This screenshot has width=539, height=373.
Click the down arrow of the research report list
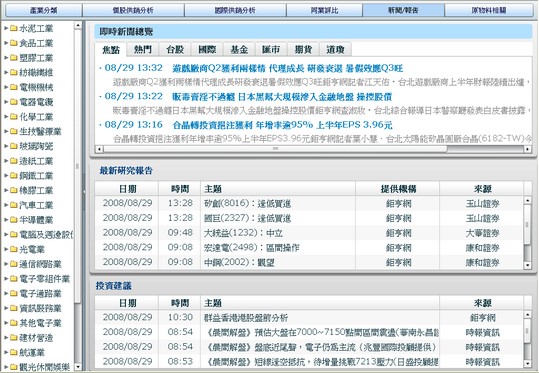pos(527,265)
